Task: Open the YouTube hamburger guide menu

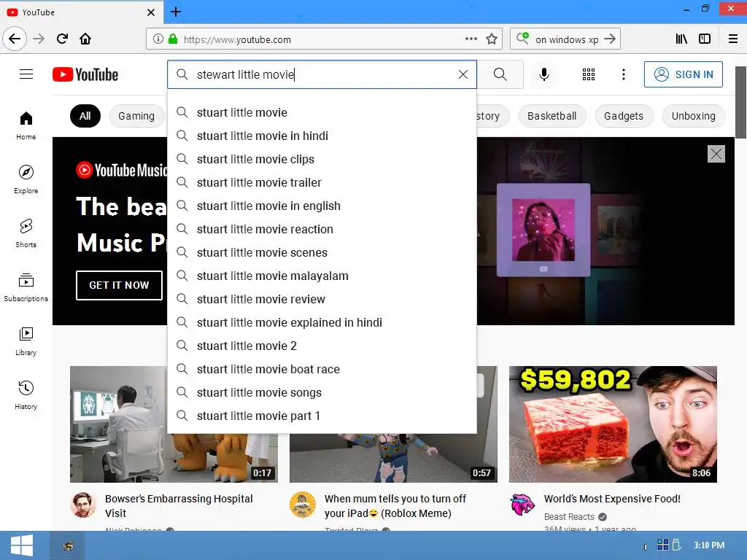Action: (x=26, y=74)
